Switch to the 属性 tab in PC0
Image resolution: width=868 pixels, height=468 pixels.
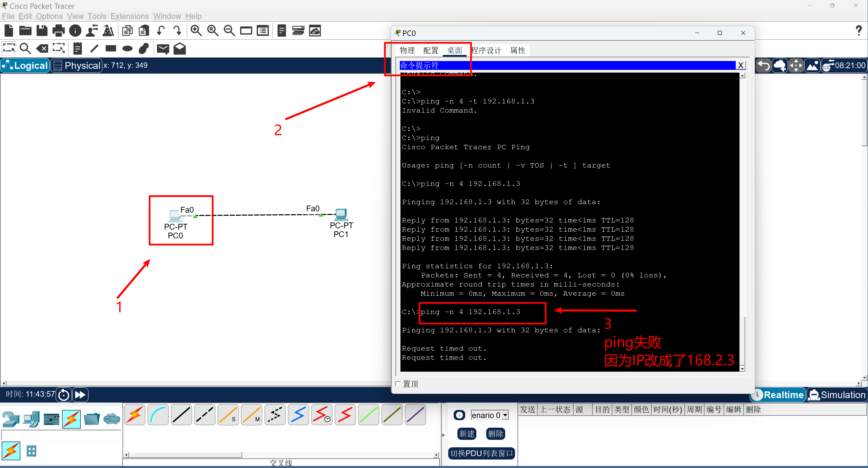(518, 51)
